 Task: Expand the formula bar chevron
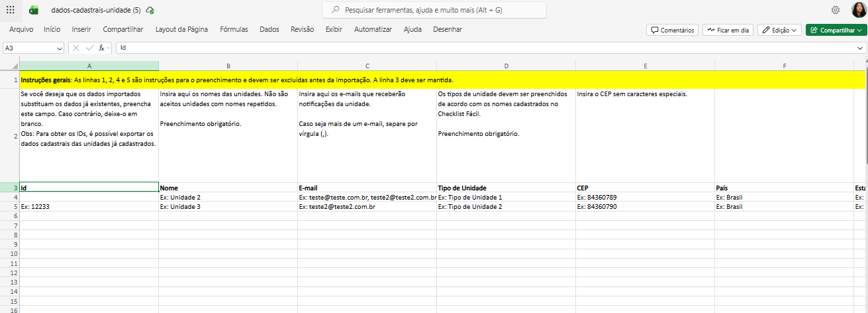[860, 48]
